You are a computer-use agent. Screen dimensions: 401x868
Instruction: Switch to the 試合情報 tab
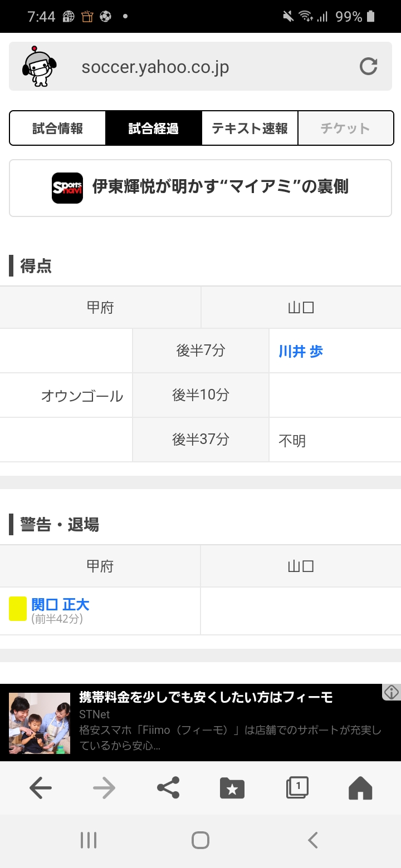click(x=58, y=129)
